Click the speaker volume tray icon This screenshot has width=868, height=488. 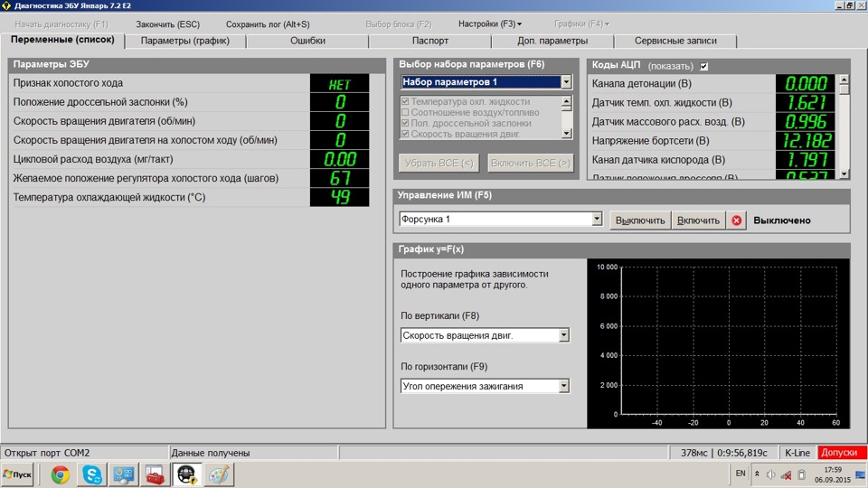[x=770, y=474]
